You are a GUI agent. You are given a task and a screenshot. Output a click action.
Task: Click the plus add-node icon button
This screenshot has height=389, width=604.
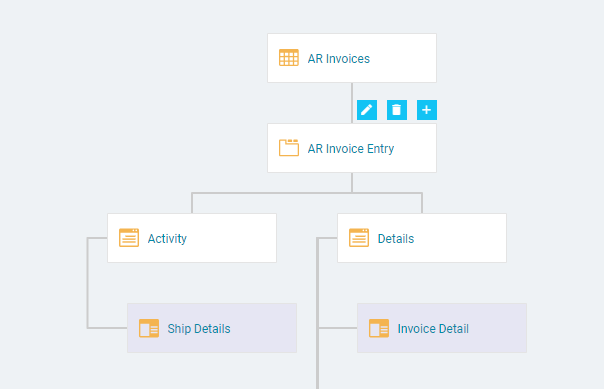click(427, 110)
